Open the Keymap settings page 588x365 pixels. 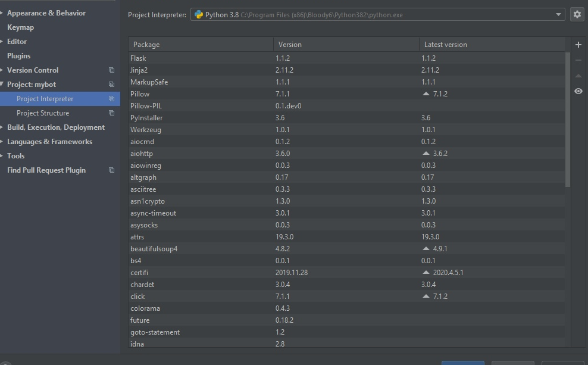pyautogui.click(x=20, y=27)
